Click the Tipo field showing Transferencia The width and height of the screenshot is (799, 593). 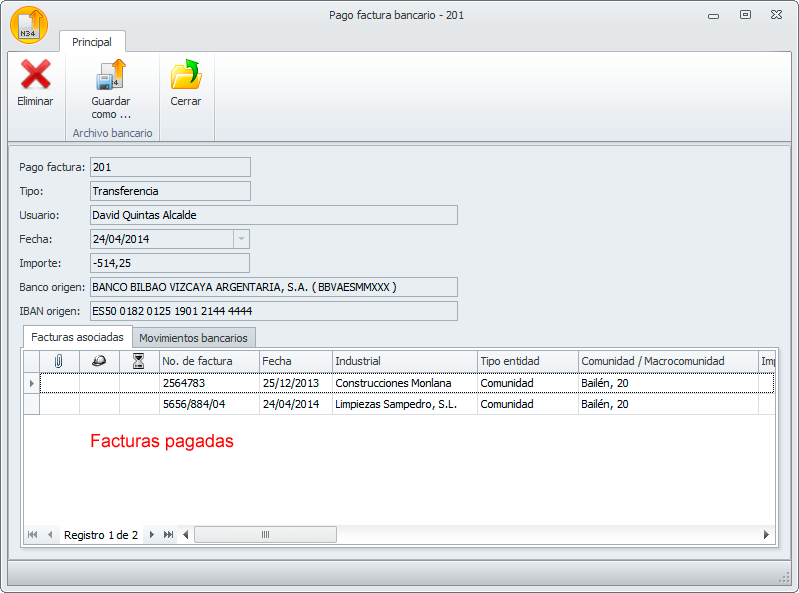coord(170,191)
